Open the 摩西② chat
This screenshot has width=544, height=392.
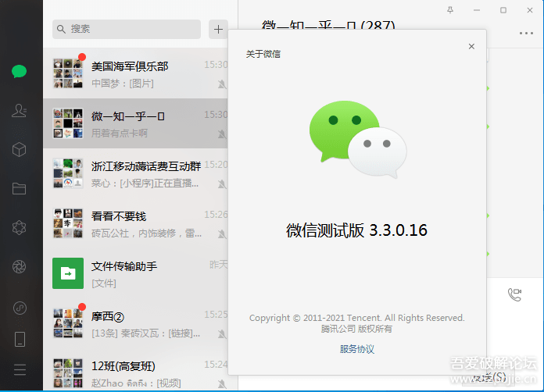[135, 323]
